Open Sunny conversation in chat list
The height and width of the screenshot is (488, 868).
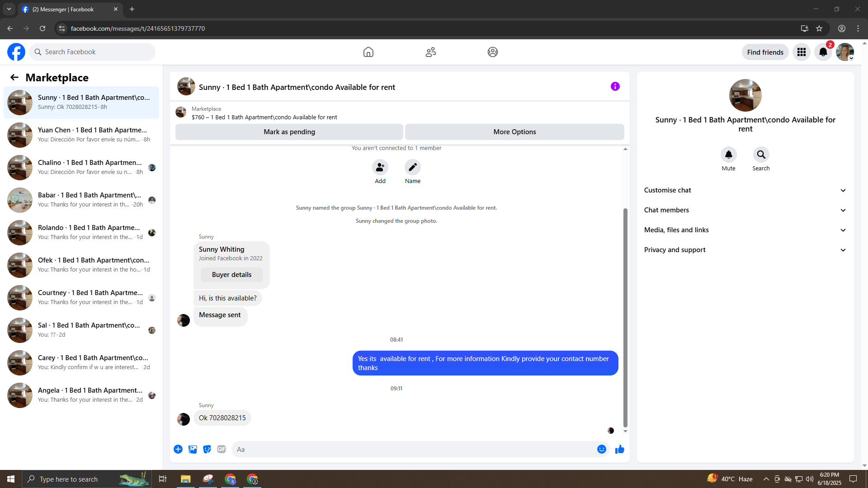pyautogui.click(x=81, y=103)
